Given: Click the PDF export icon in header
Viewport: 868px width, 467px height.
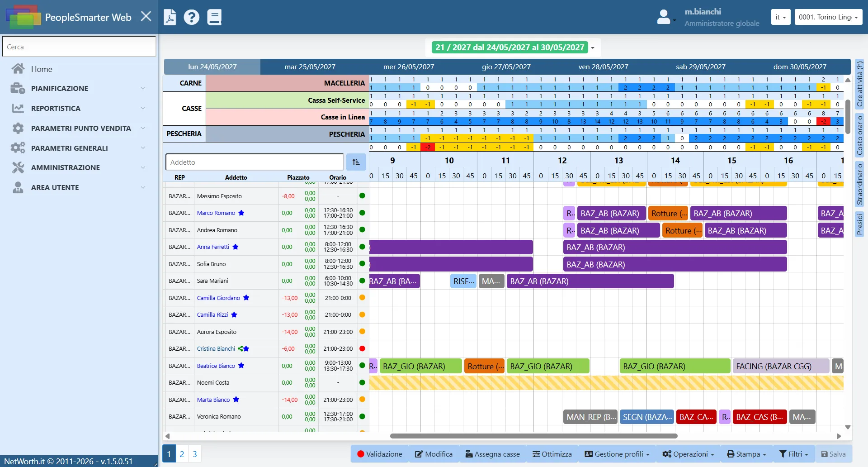Looking at the screenshot, I should (x=170, y=17).
